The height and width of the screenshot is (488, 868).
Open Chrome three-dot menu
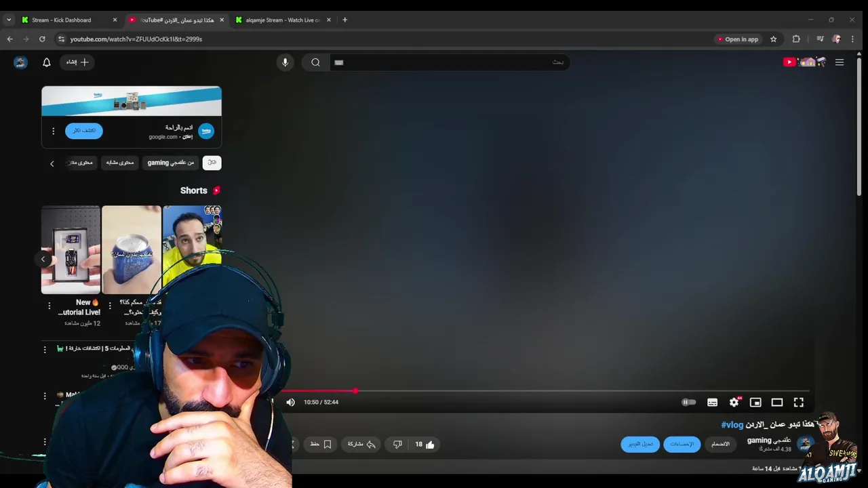[x=853, y=39]
